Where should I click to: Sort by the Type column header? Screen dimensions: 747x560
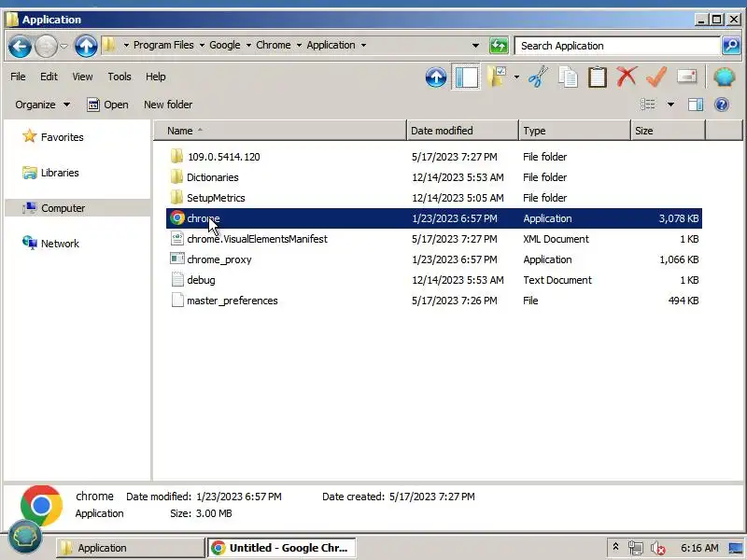[x=574, y=131]
